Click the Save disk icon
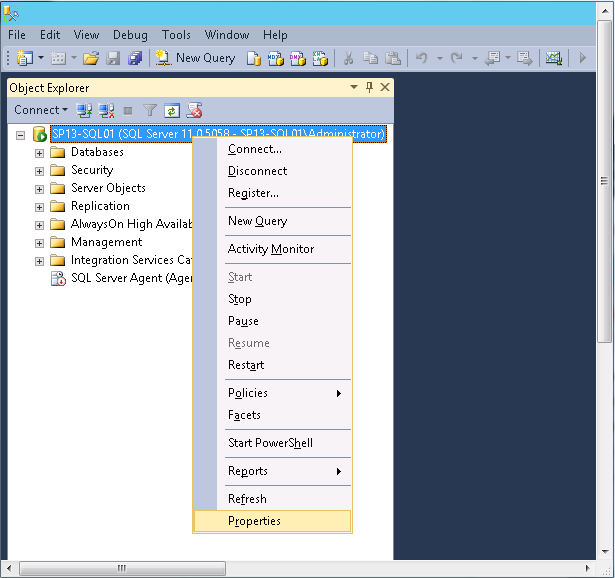 [x=113, y=58]
